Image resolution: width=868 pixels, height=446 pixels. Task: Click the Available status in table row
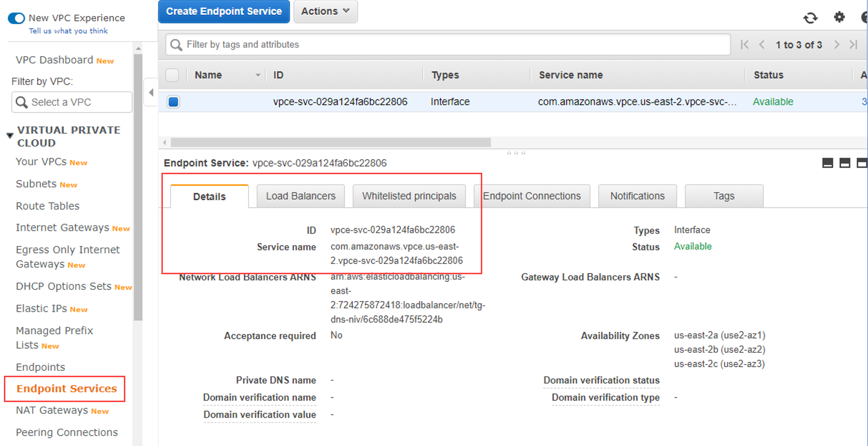click(x=773, y=102)
